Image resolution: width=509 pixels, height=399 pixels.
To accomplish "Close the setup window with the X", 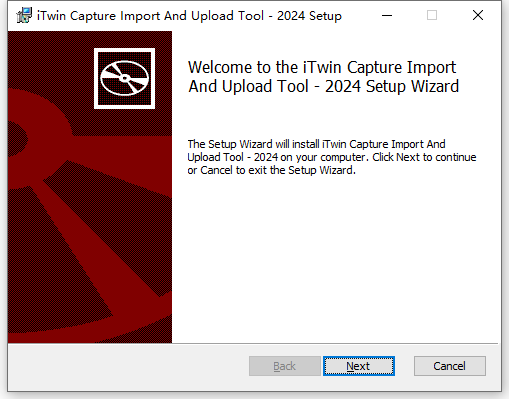I will click(478, 15).
